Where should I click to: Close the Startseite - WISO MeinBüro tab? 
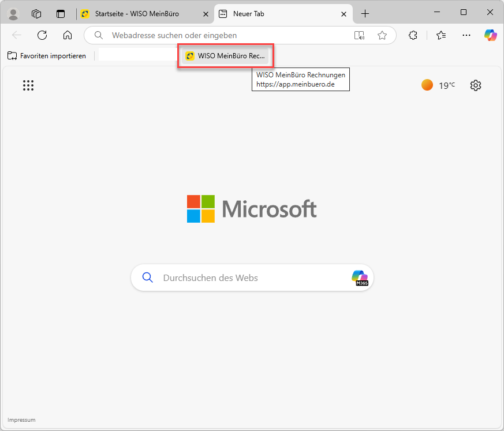click(x=206, y=14)
